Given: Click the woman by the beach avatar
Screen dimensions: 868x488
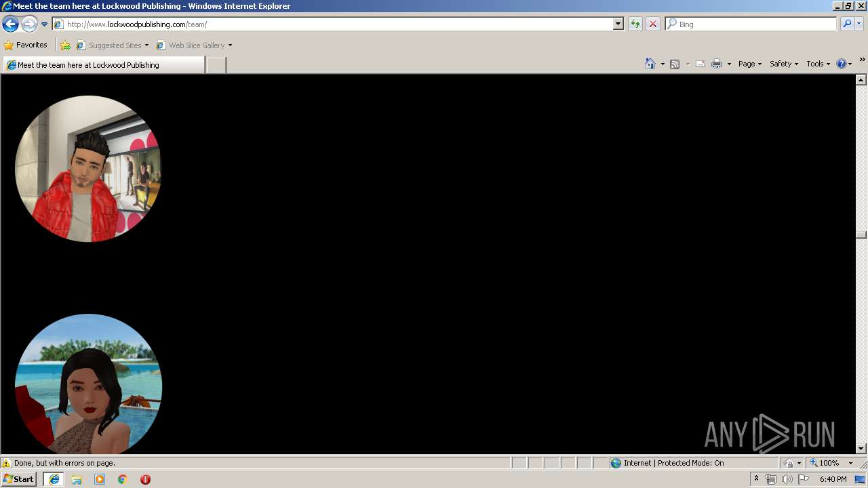Looking at the screenshot, I should pos(88,384).
